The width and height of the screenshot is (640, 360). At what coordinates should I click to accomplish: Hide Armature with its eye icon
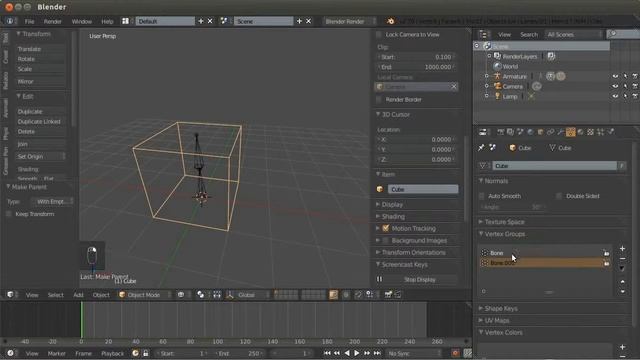[x=615, y=76]
